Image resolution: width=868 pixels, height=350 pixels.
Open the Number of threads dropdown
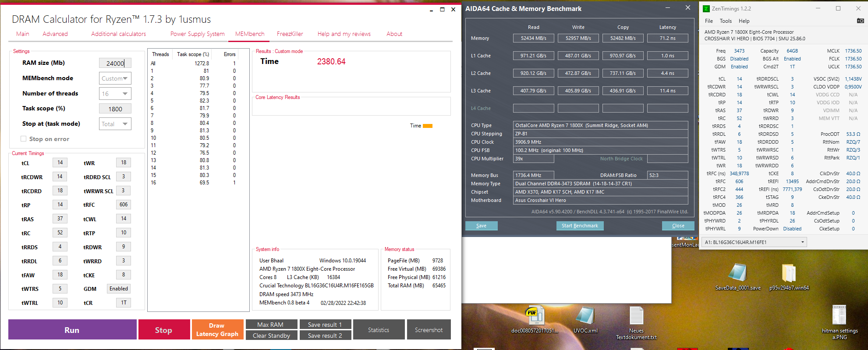(x=115, y=94)
